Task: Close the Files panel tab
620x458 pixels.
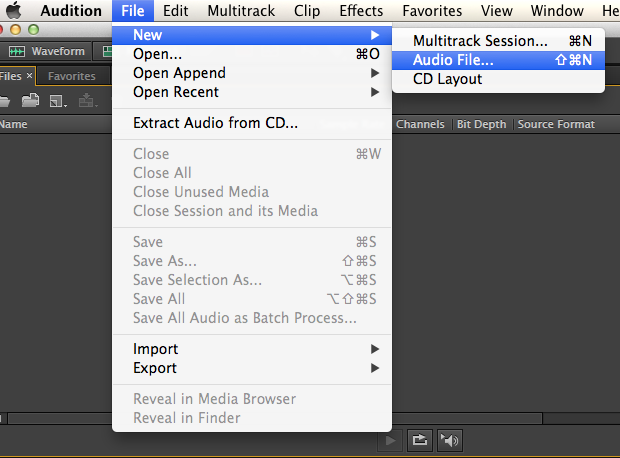Action: tap(30, 76)
